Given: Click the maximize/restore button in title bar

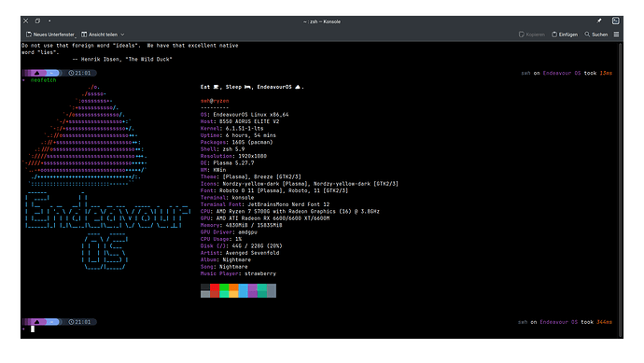Looking at the screenshot, I should tap(37, 21).
